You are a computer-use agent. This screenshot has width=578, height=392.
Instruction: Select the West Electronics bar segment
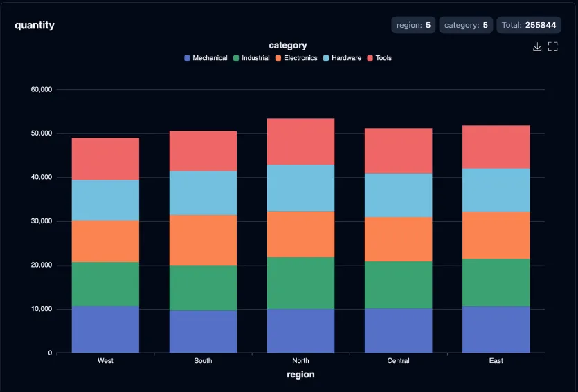pos(105,241)
